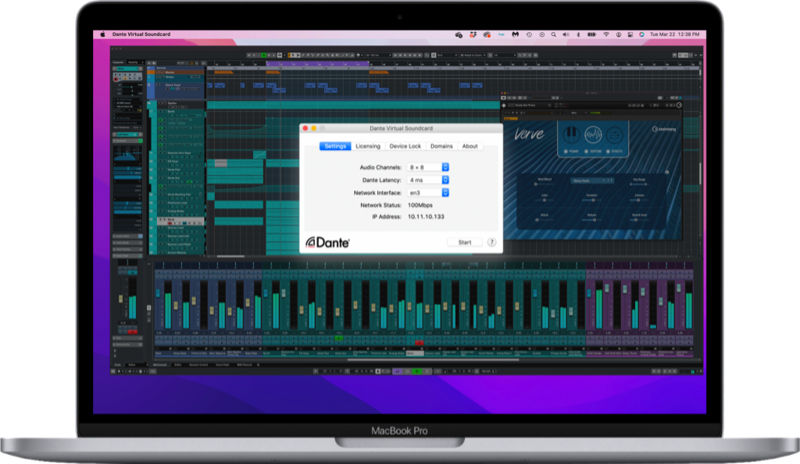The image size is (800, 464).
Task: Open the Audio Channels dropdown
Action: tap(428, 167)
